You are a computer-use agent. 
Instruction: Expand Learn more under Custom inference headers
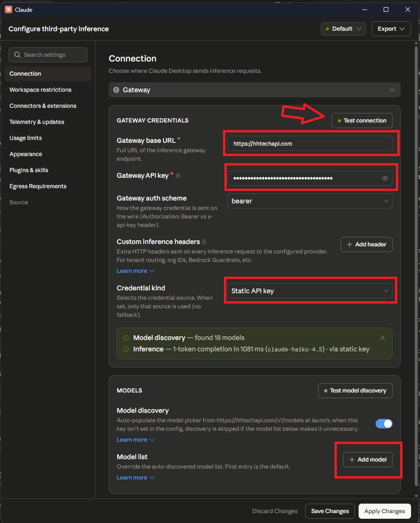[136, 271]
